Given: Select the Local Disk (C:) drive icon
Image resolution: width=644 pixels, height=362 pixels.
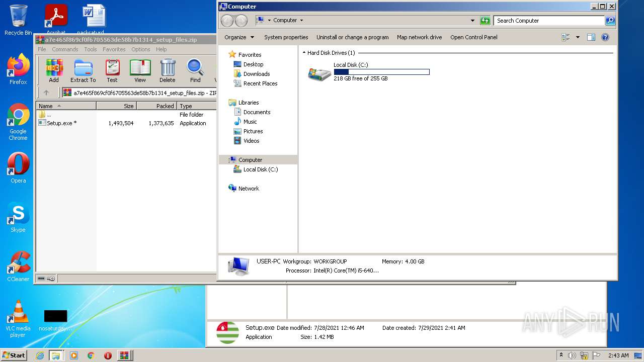Looking at the screenshot, I should point(319,73).
